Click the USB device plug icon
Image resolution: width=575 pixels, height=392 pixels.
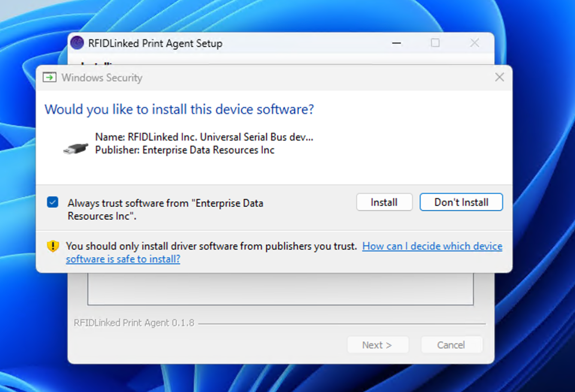[76, 148]
